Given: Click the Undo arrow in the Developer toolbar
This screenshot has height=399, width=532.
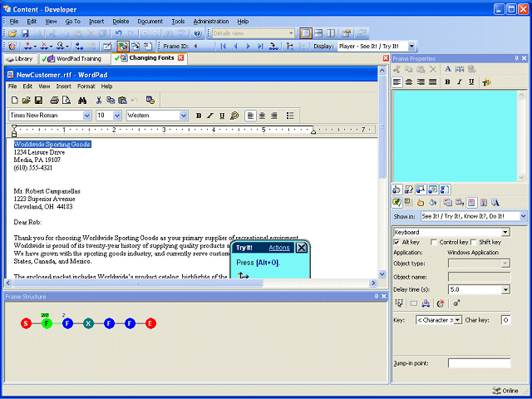Looking at the screenshot, I should [118, 33].
